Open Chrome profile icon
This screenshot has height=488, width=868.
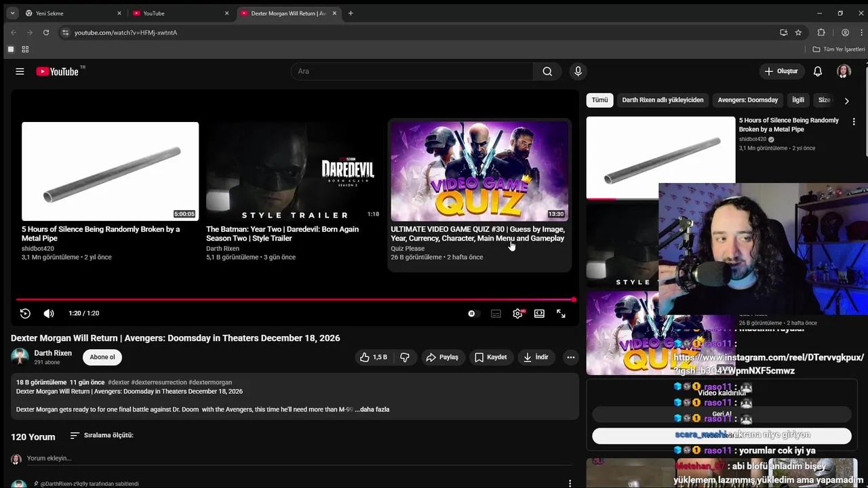pyautogui.click(x=845, y=33)
